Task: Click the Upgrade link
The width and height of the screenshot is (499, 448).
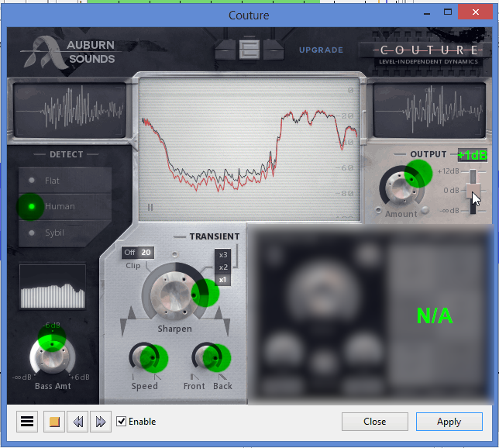Action: tap(321, 50)
